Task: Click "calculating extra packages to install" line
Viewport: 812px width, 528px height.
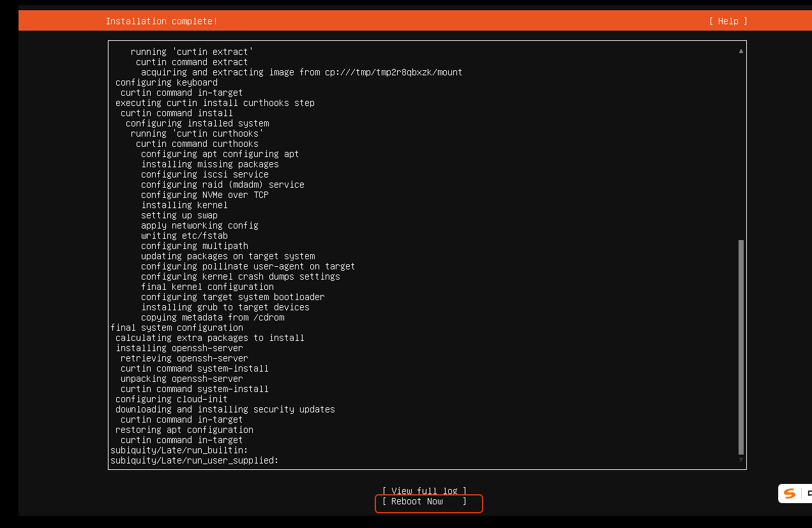Action: 210,338
